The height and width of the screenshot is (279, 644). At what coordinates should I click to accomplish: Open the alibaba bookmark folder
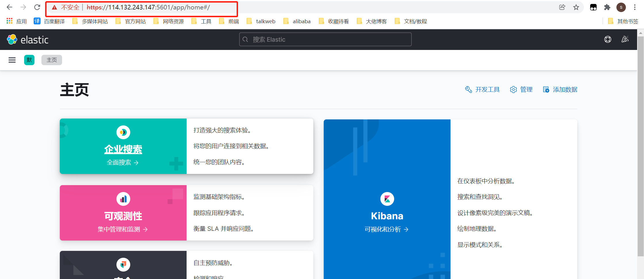[x=297, y=21]
